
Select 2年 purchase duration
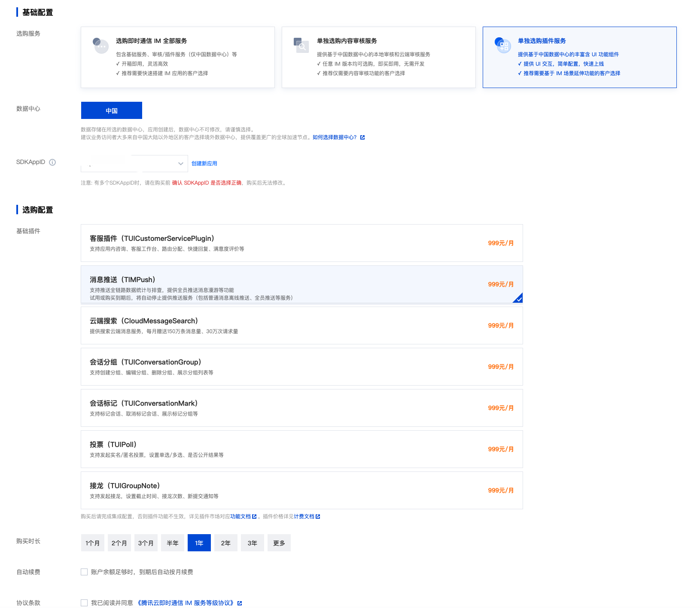pos(226,543)
